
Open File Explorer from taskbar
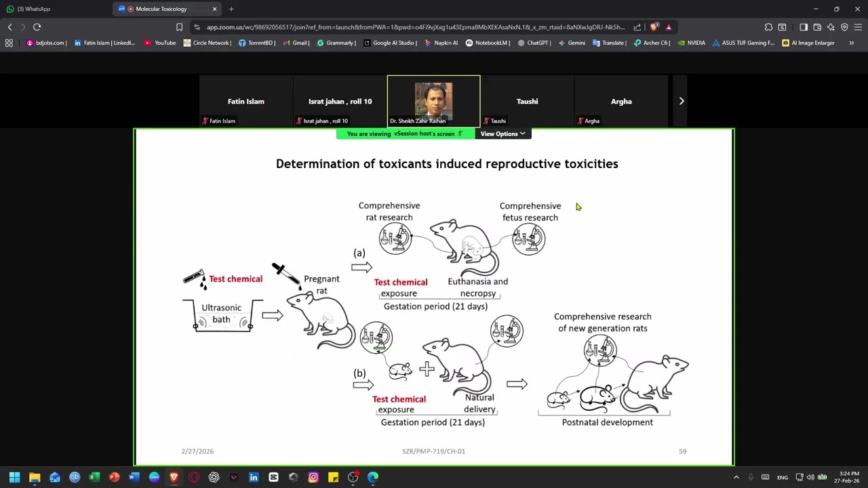coord(35,477)
